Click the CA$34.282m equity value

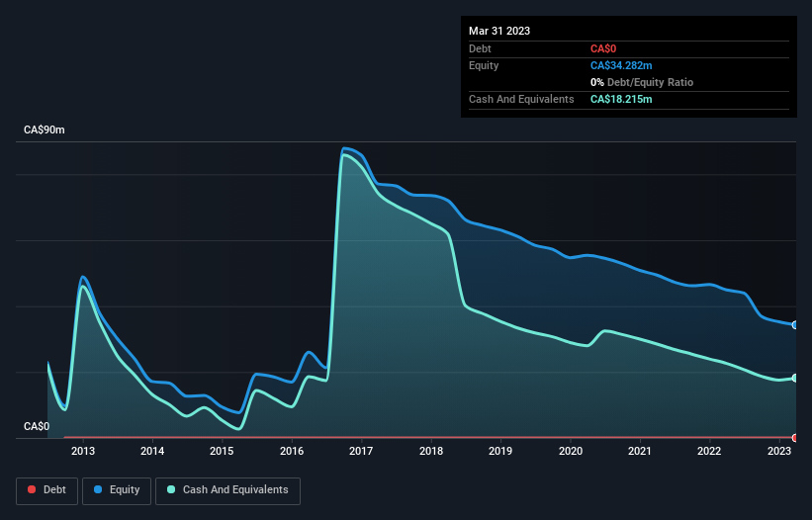(x=621, y=65)
